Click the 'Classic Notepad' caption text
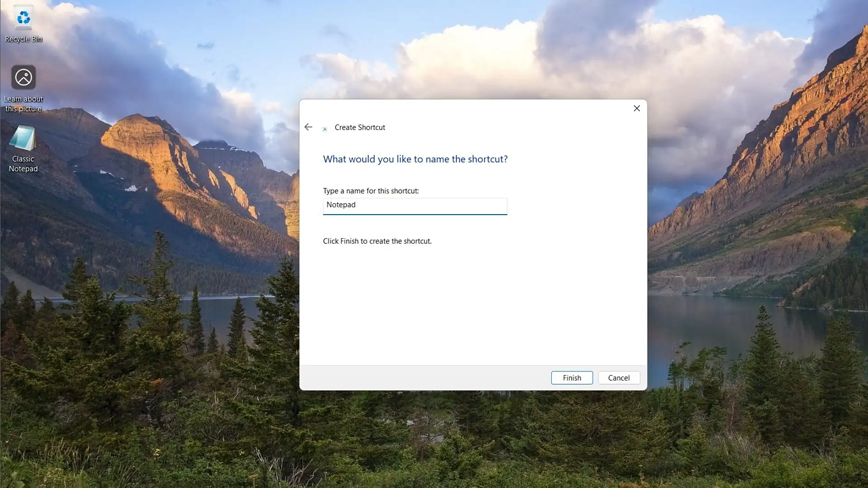 pos(23,164)
